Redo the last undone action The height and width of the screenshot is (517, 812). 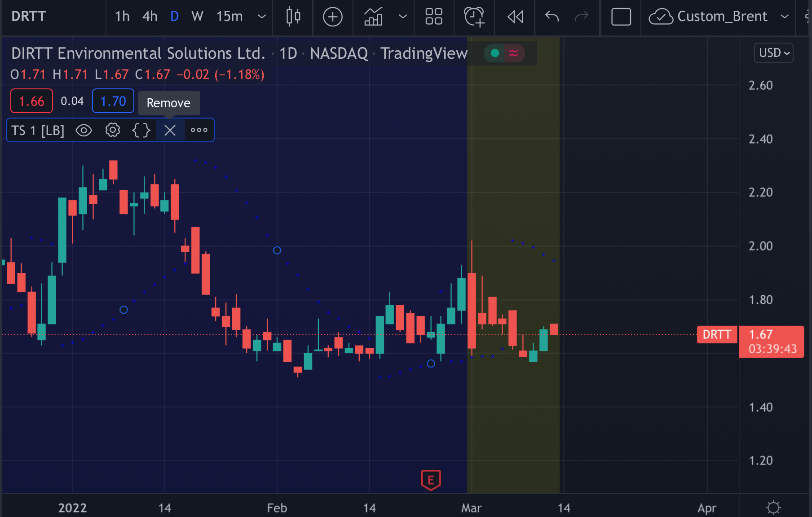pyautogui.click(x=582, y=17)
